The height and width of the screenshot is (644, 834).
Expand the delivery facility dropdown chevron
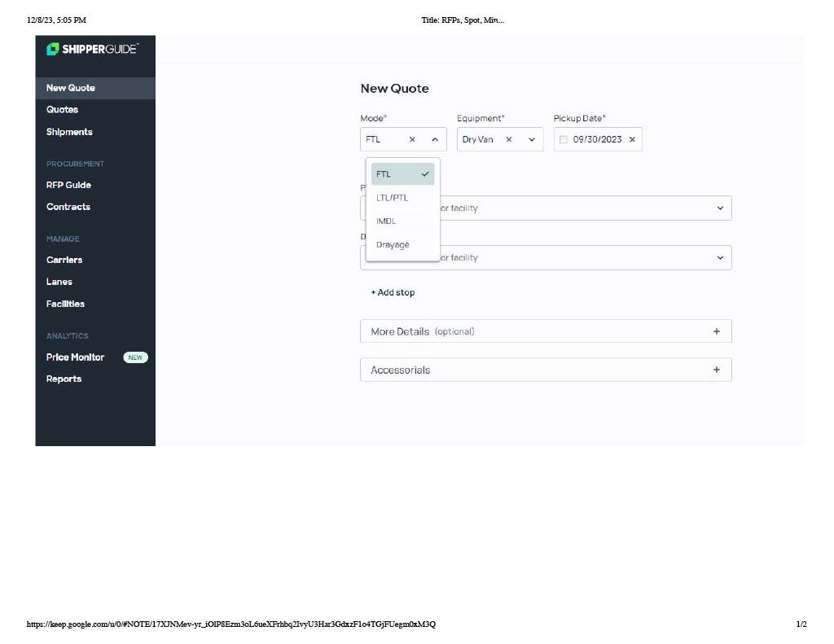pyautogui.click(x=720, y=257)
